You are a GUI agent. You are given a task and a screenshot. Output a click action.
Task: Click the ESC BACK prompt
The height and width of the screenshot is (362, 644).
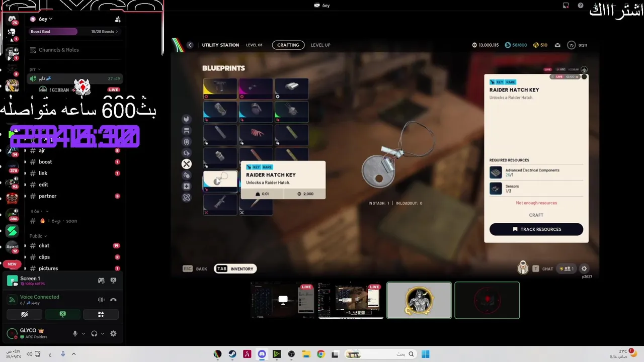click(x=195, y=269)
